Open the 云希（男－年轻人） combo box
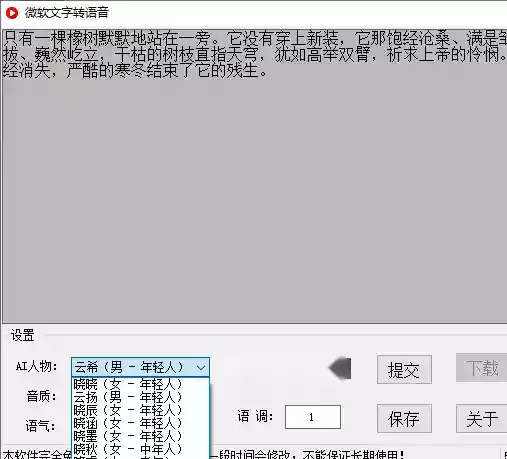 [x=140, y=367]
